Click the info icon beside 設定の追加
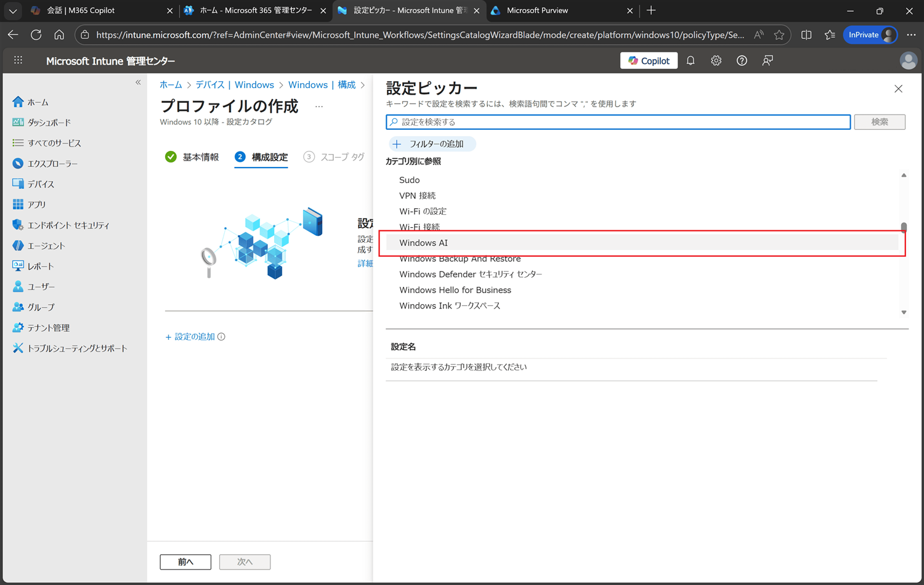 pyautogui.click(x=221, y=337)
